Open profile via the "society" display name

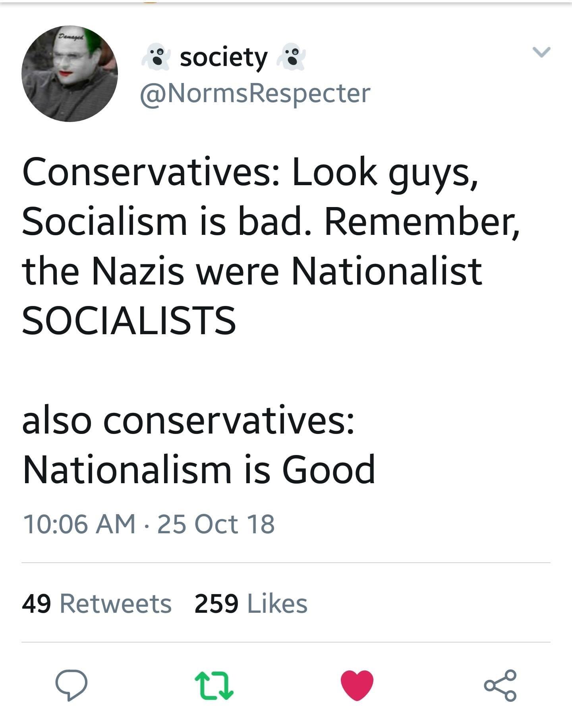pos(224,58)
